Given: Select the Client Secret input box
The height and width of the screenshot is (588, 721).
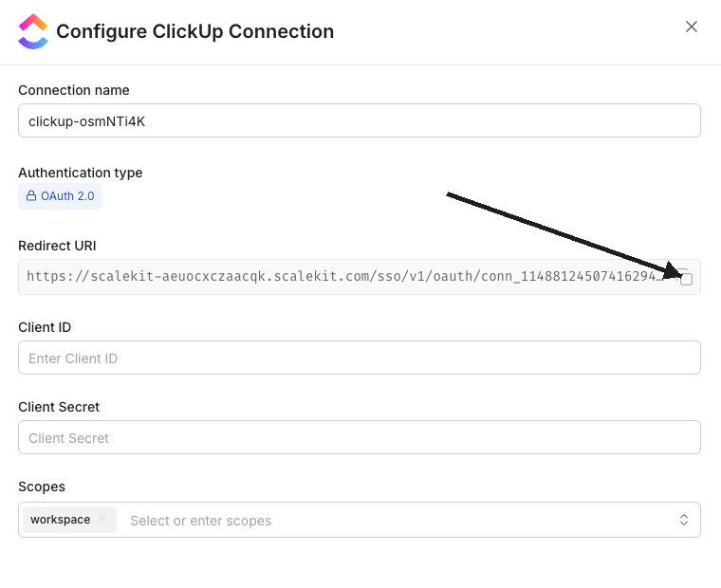Looking at the screenshot, I should (359, 438).
